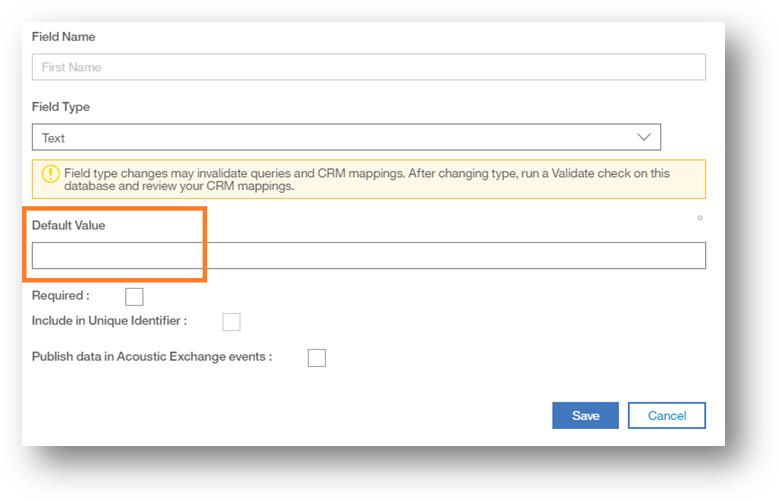The height and width of the screenshot is (501, 780).
Task: Open the Field Type combo box showing Text
Action: pos(346,137)
